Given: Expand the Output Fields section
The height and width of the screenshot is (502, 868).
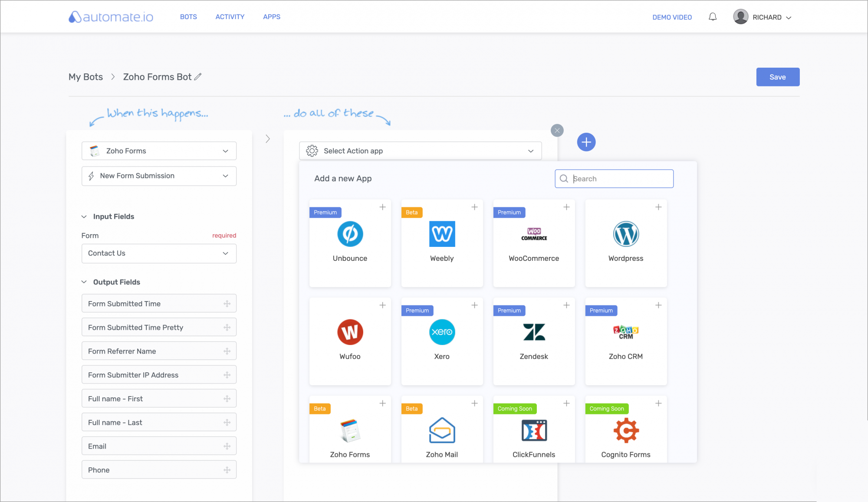Looking at the screenshot, I should tap(84, 282).
